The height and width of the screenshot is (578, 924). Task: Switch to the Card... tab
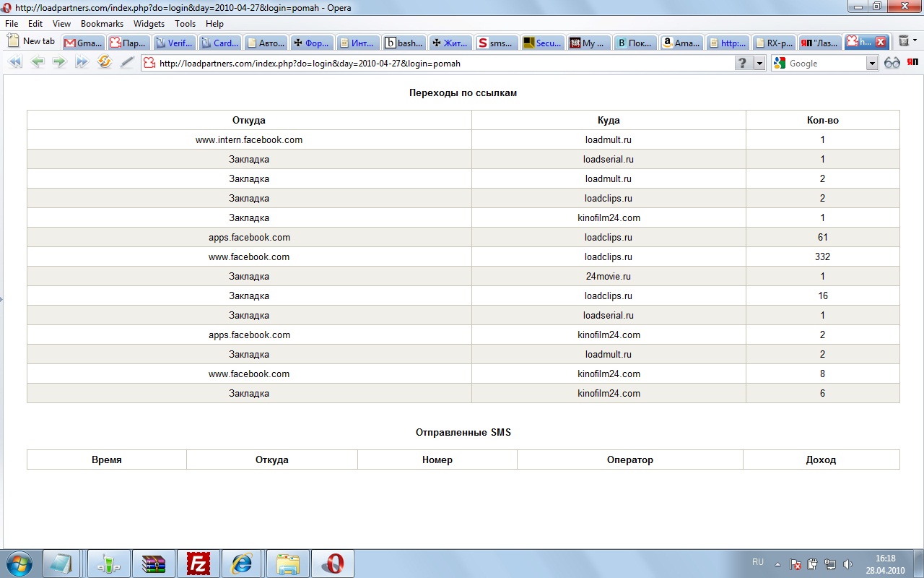tap(219, 43)
